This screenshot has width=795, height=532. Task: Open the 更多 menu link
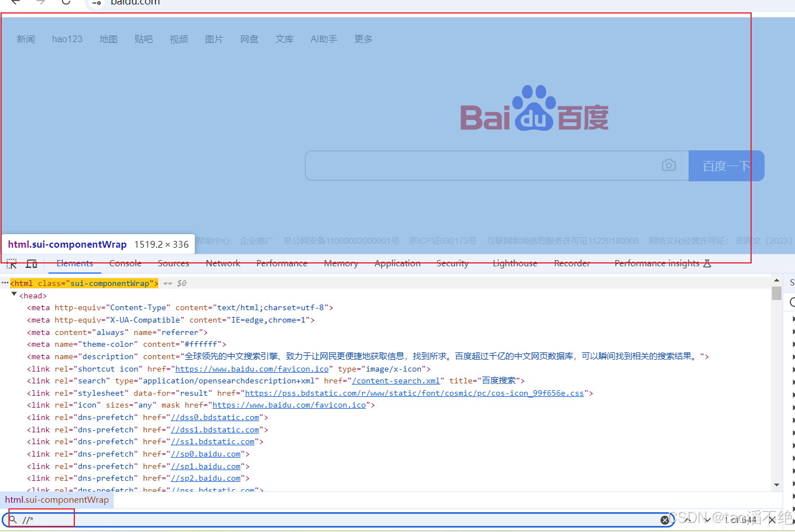pos(363,39)
